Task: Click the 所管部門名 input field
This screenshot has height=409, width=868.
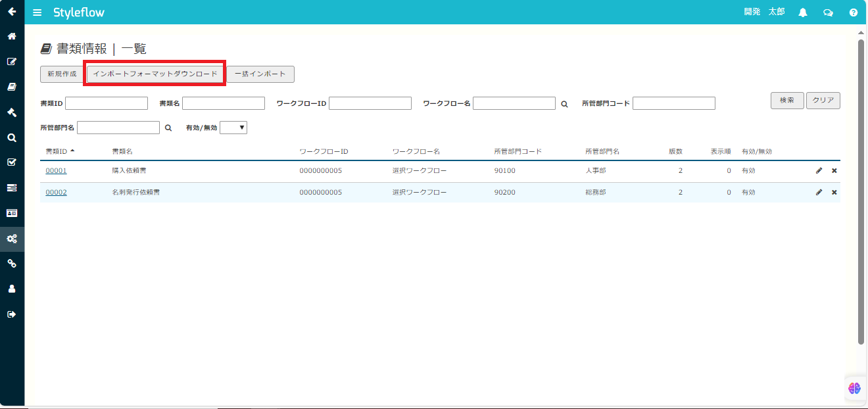Action: pos(118,128)
